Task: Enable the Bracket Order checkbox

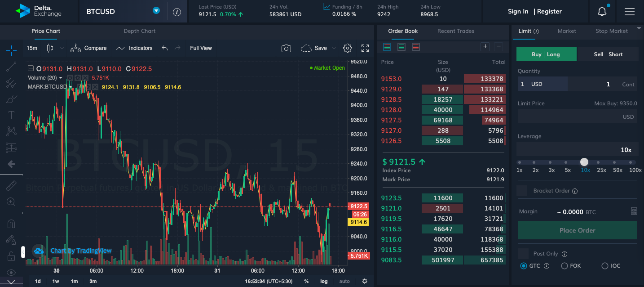Action: click(522, 191)
